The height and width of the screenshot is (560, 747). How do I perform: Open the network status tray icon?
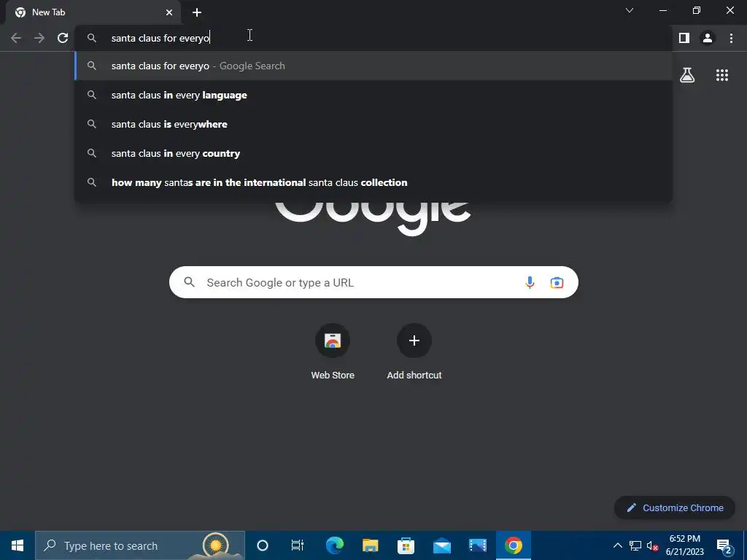pyautogui.click(x=635, y=545)
